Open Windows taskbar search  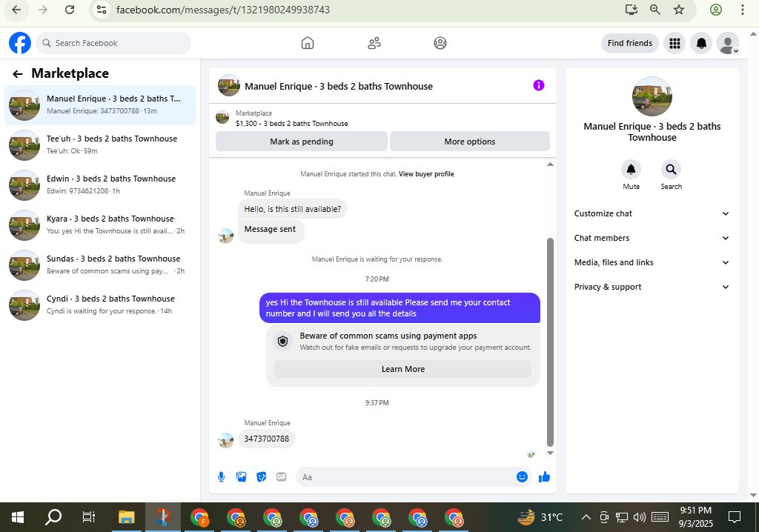(53, 517)
